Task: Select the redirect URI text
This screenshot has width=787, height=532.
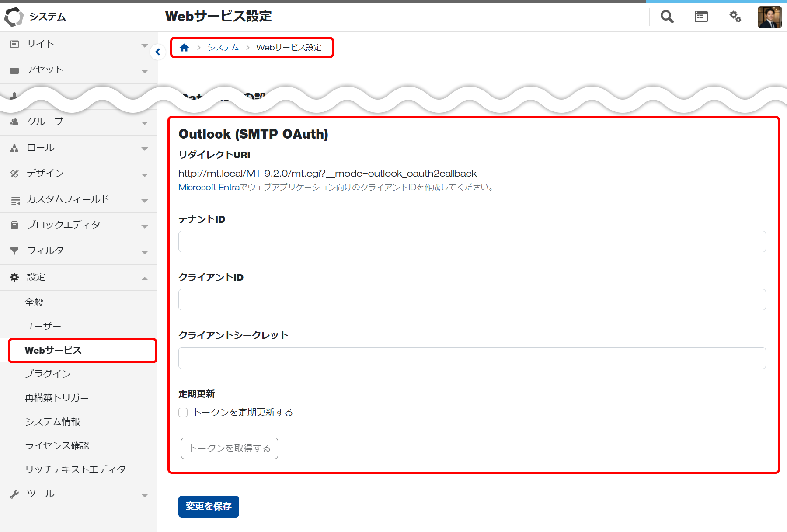Action: [x=327, y=174]
